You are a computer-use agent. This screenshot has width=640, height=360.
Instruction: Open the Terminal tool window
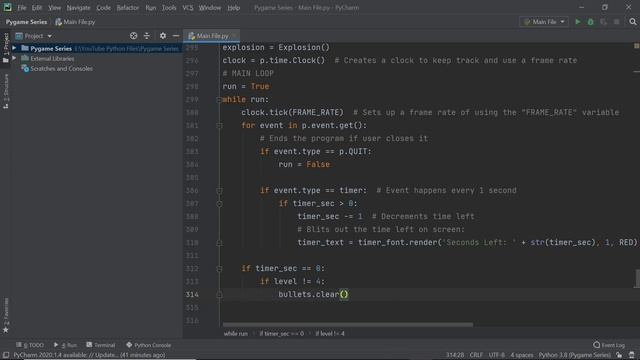pyautogui.click(x=101, y=345)
